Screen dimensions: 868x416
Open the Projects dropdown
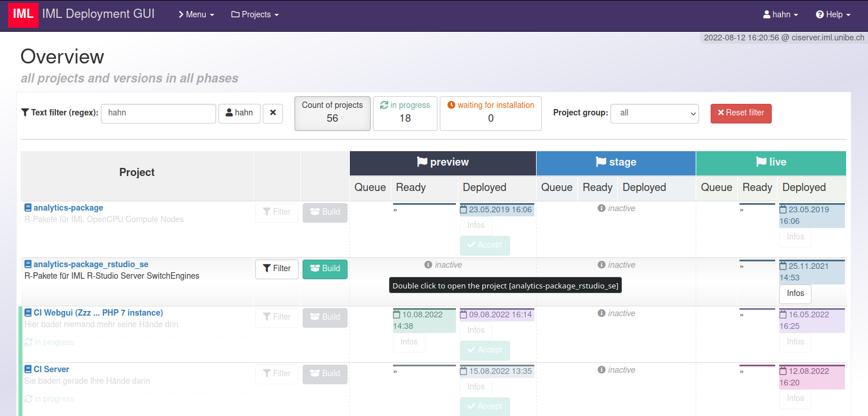pyautogui.click(x=255, y=14)
